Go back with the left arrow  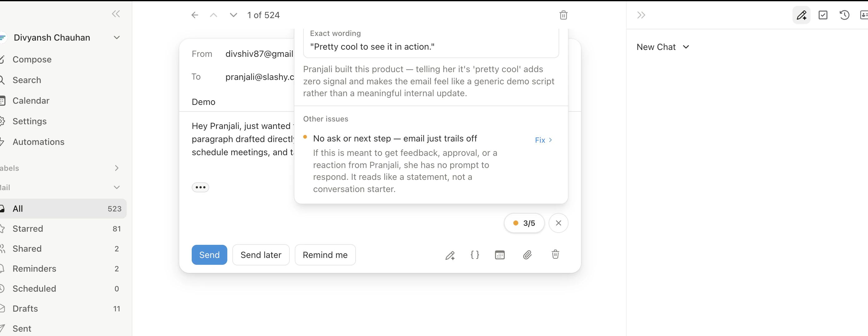coord(195,15)
